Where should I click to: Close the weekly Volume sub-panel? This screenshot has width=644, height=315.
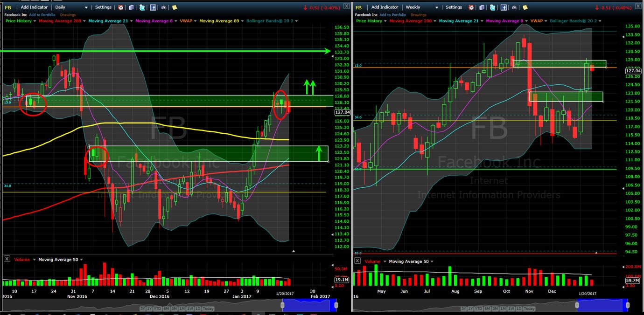357,261
